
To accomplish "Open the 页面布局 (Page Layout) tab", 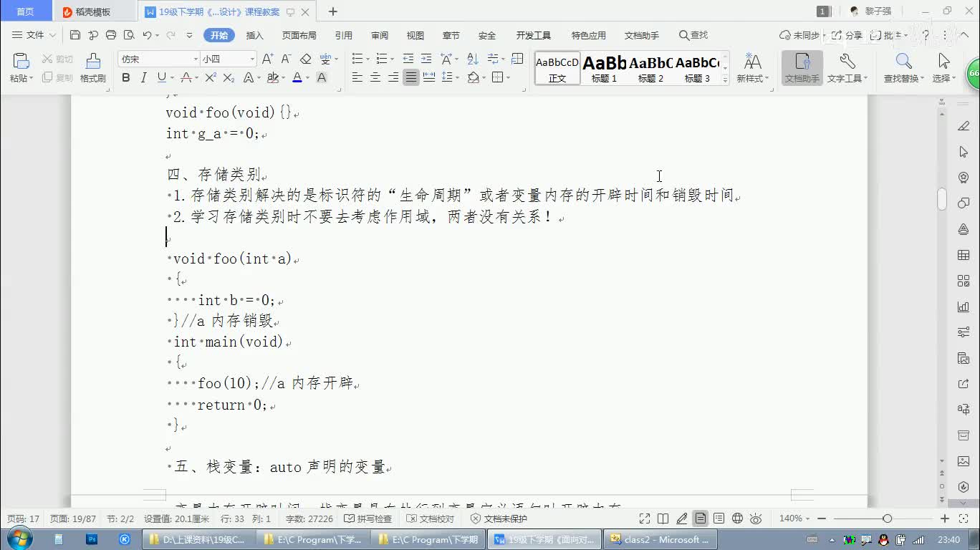I will pyautogui.click(x=299, y=35).
